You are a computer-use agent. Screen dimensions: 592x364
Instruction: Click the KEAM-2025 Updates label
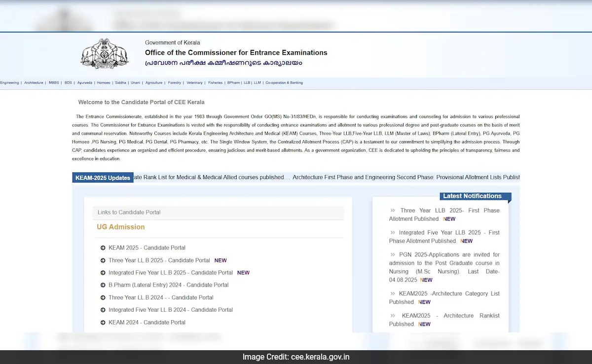click(x=103, y=177)
